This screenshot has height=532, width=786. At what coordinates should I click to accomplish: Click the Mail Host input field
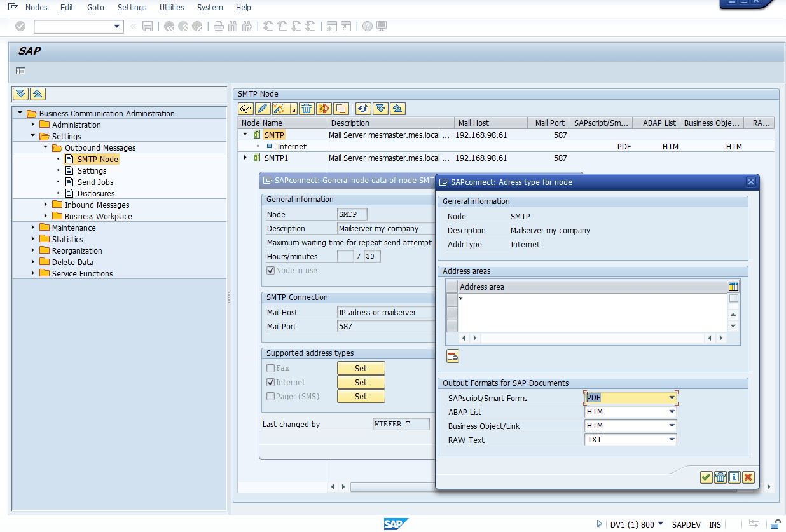coord(386,313)
